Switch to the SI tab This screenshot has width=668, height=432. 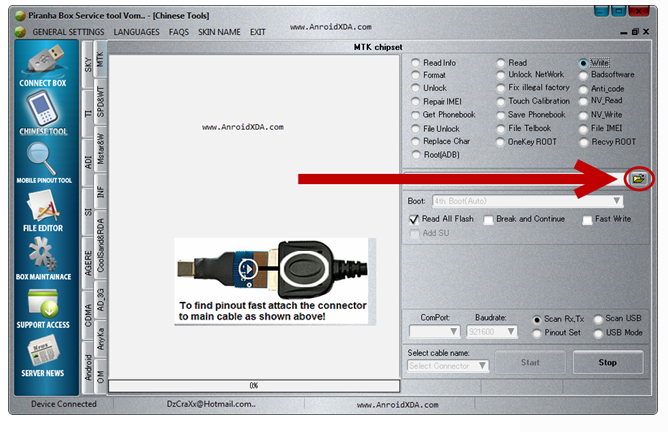pyautogui.click(x=88, y=211)
